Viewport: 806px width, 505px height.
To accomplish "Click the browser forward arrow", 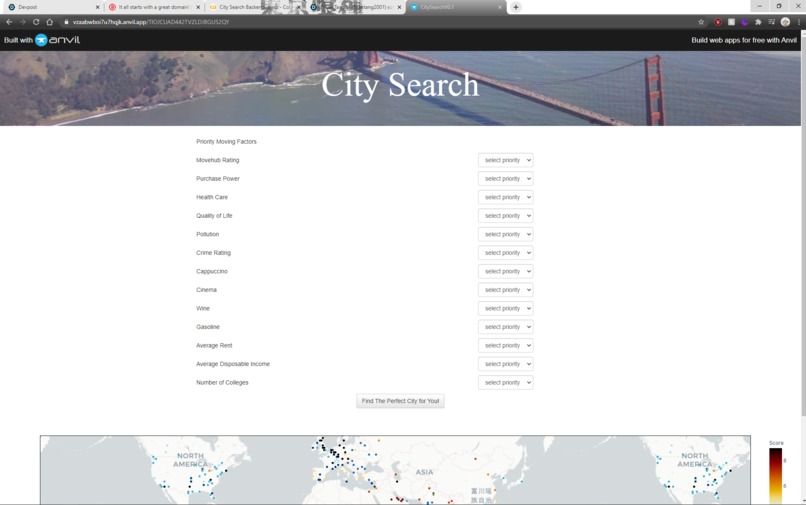I will (x=23, y=22).
